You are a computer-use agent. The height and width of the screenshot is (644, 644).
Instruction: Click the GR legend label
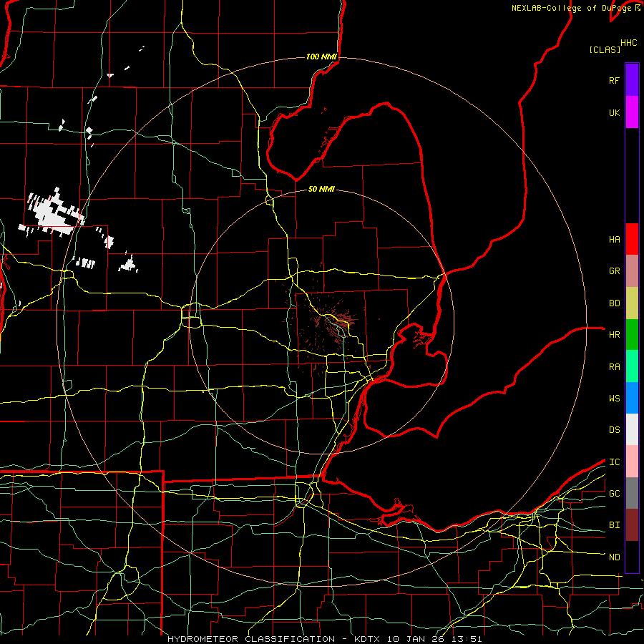click(614, 271)
